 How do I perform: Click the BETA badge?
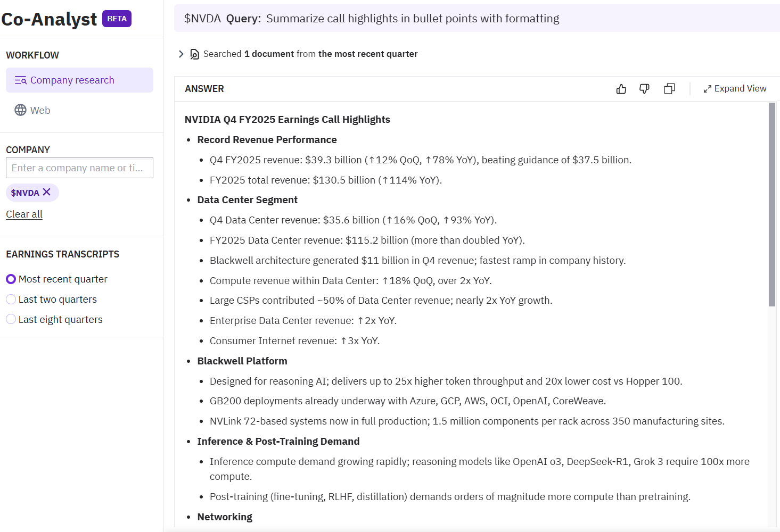point(117,19)
